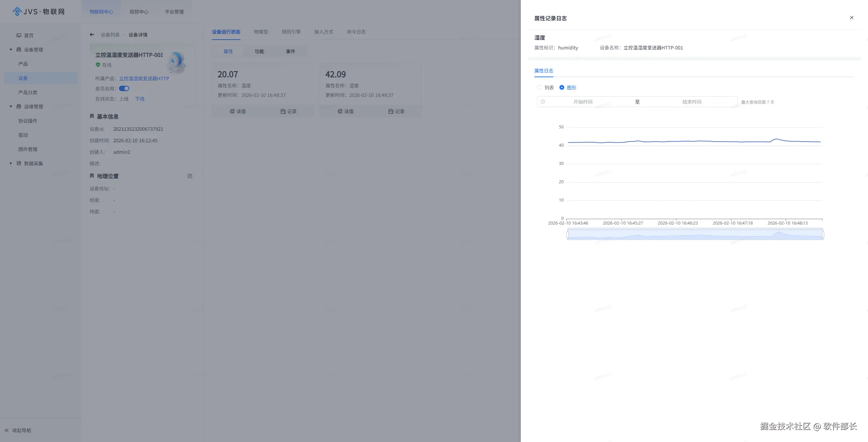Click the edit icon next to 地理位置
Viewport: 868px width, 442px height.
click(x=190, y=176)
